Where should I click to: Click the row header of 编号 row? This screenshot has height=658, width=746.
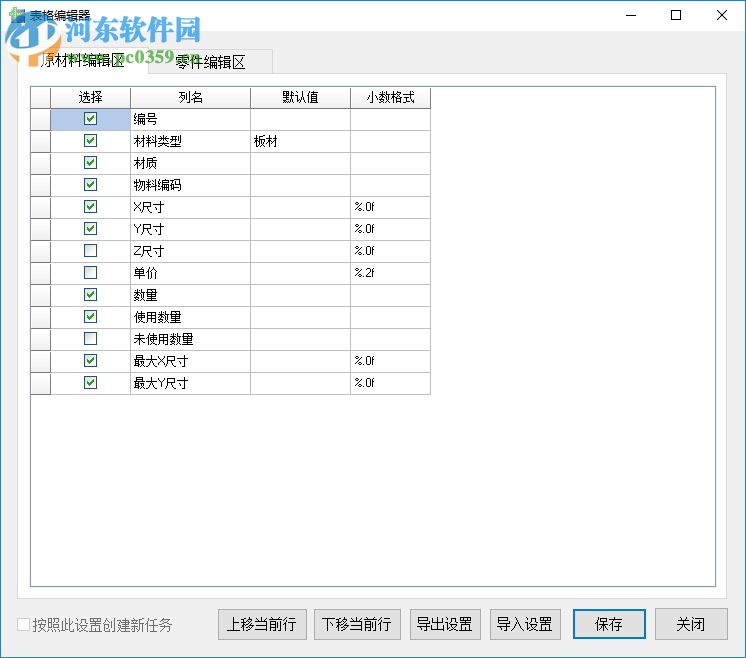coord(40,119)
